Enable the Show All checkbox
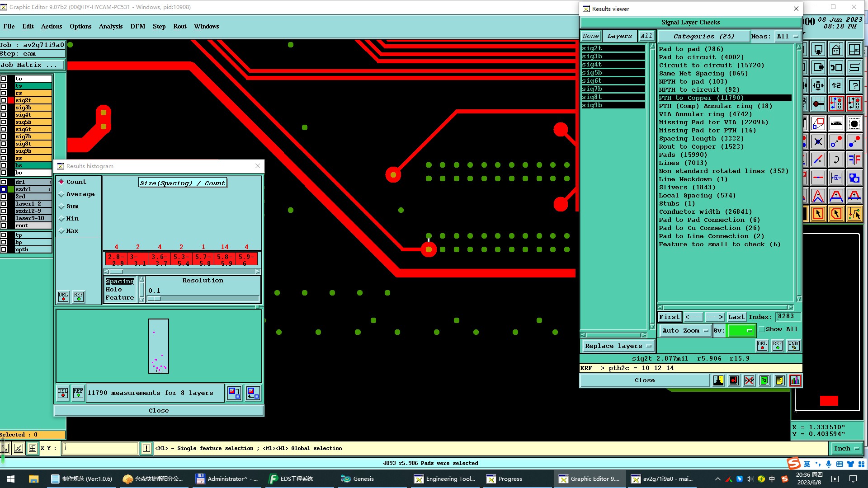 click(762, 329)
